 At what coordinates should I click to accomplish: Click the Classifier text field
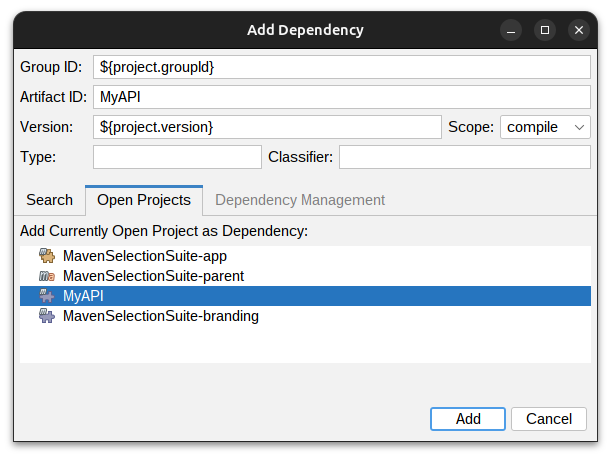point(465,157)
